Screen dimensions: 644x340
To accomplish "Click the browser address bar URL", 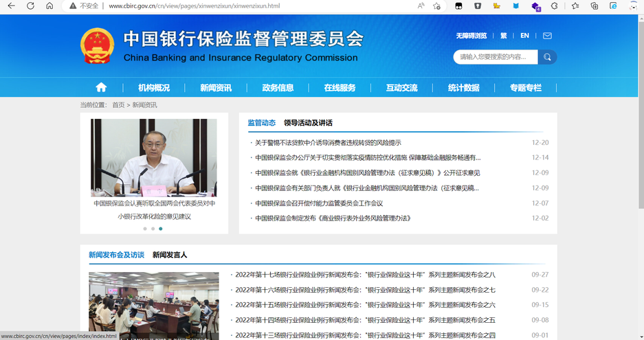I will tap(195, 5).
